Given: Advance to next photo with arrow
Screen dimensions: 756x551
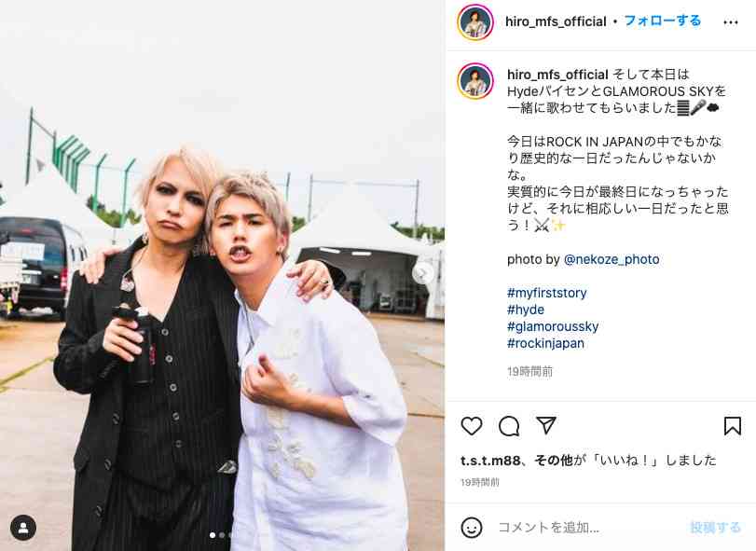Looking at the screenshot, I should [422, 273].
